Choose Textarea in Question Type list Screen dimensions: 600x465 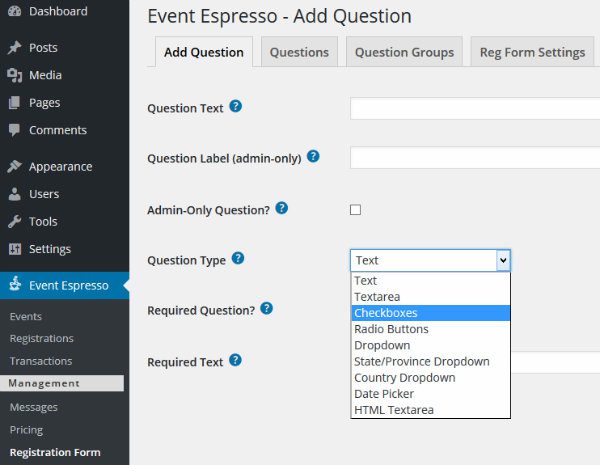(430, 297)
